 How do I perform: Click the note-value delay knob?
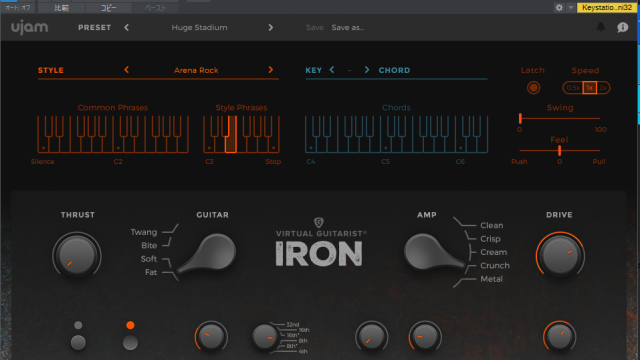[264, 337]
